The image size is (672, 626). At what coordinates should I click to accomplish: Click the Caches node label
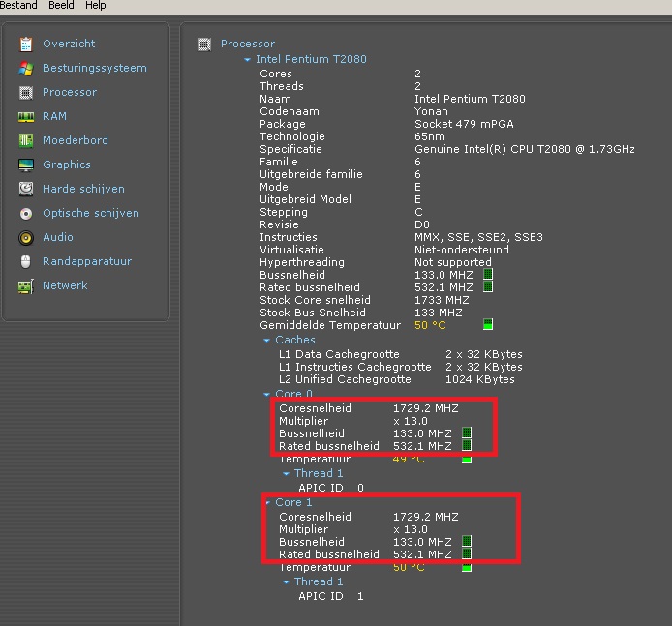pyautogui.click(x=295, y=340)
